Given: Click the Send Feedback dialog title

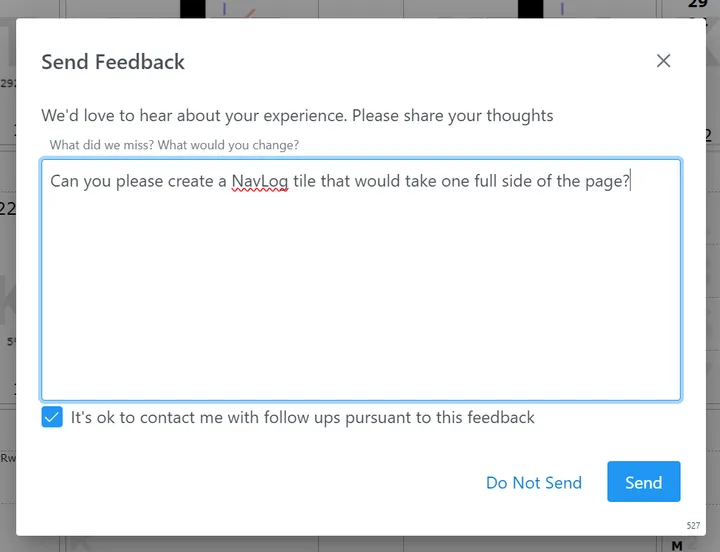Looking at the screenshot, I should 113,62.
